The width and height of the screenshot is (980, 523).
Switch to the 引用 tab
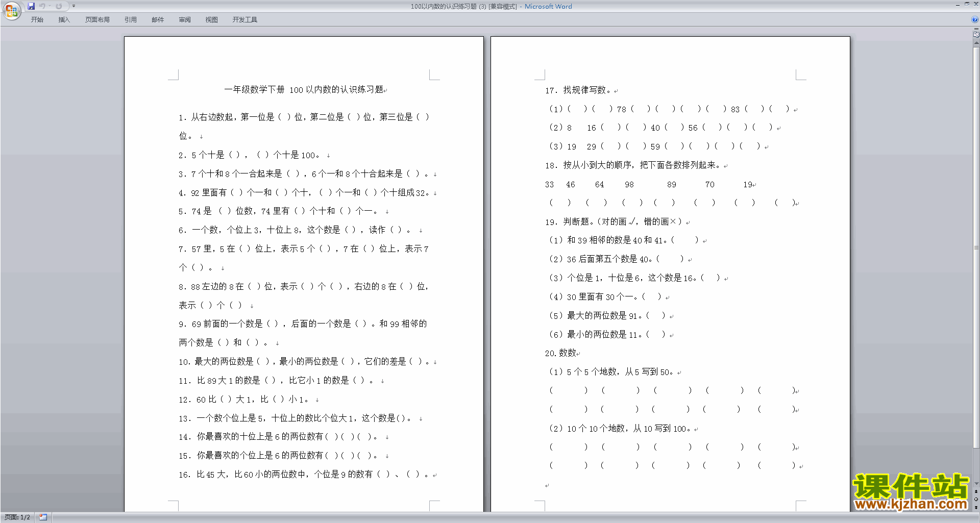pos(131,20)
